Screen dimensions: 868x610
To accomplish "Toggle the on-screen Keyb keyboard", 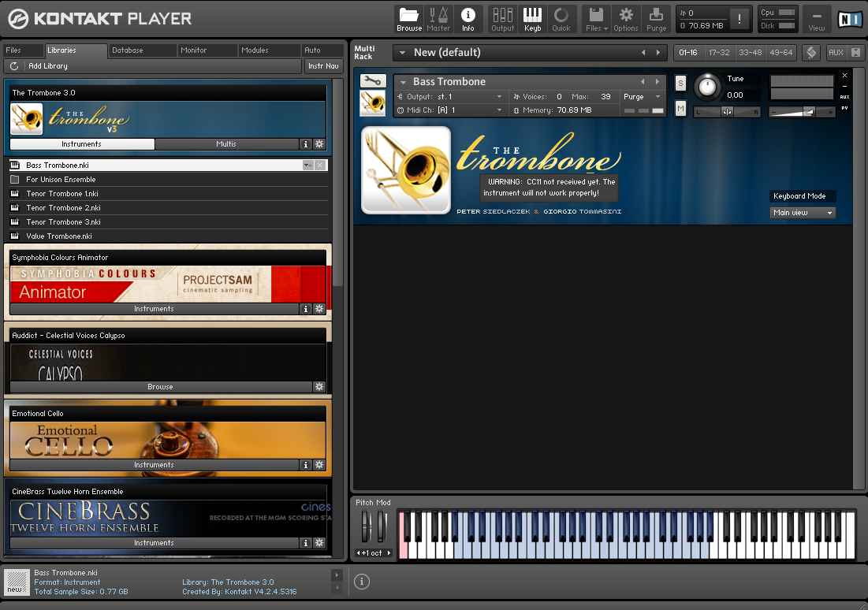I will [x=532, y=20].
